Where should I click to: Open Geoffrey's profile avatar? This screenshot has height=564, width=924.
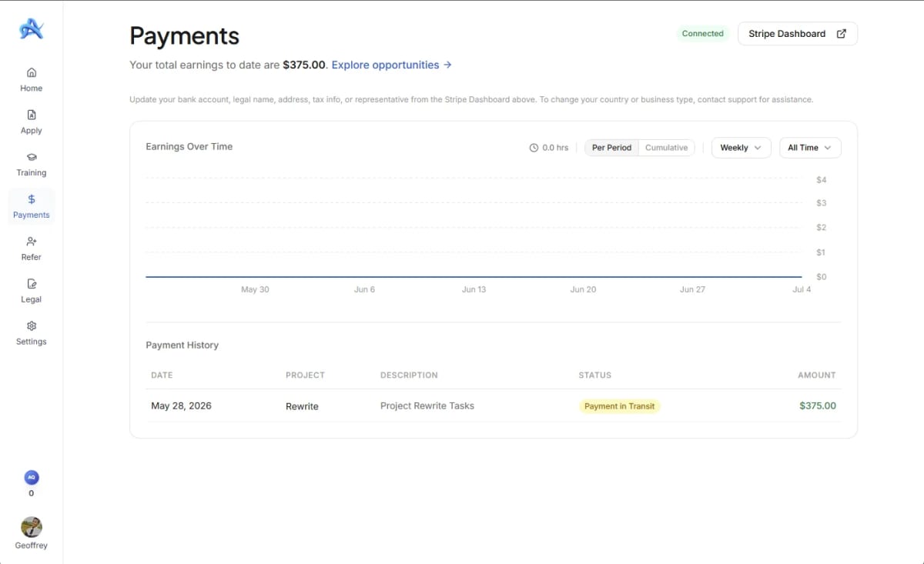click(x=32, y=527)
